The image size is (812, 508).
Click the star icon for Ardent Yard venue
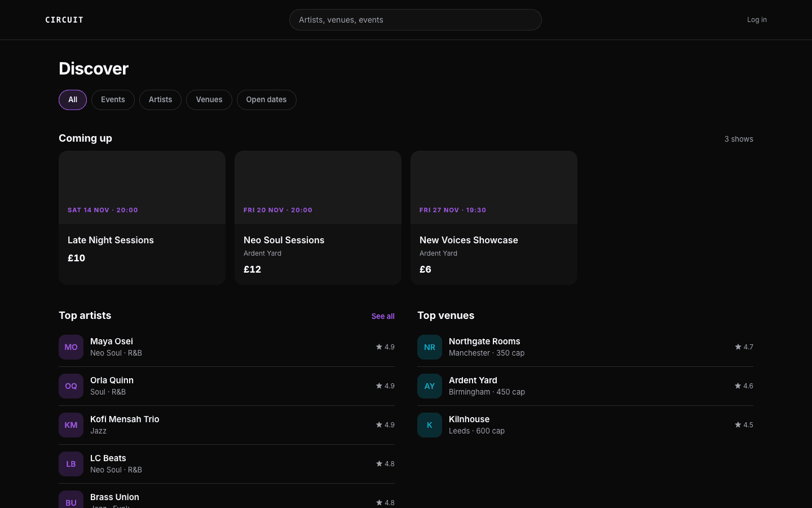pyautogui.click(x=738, y=386)
